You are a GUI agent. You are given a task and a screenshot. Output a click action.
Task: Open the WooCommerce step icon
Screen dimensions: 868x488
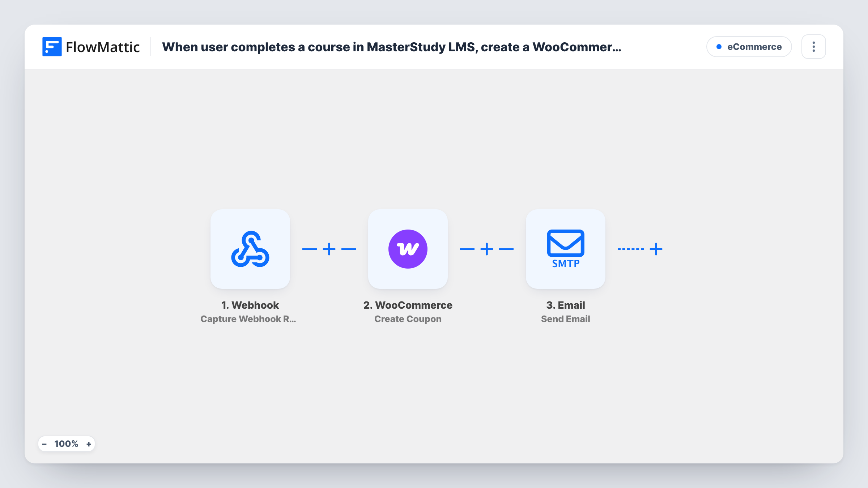[408, 249]
